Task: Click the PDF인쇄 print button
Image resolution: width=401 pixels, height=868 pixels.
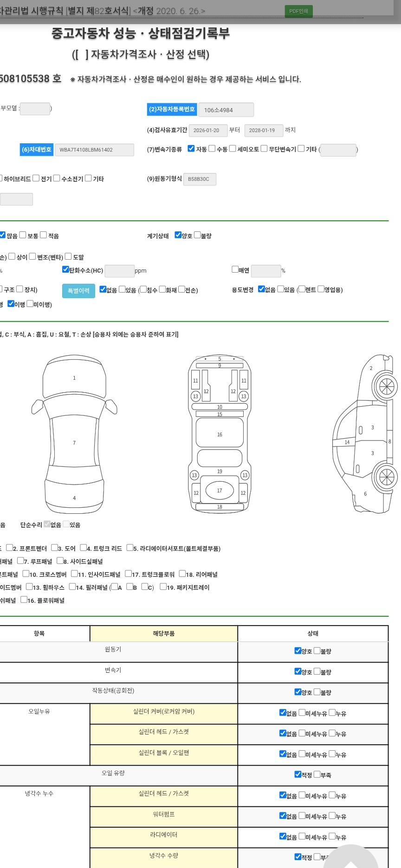Action: (298, 11)
